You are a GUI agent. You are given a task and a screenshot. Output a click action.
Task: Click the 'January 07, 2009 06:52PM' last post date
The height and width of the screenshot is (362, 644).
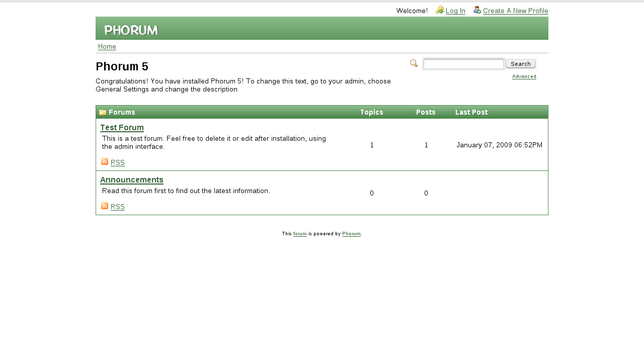click(500, 145)
